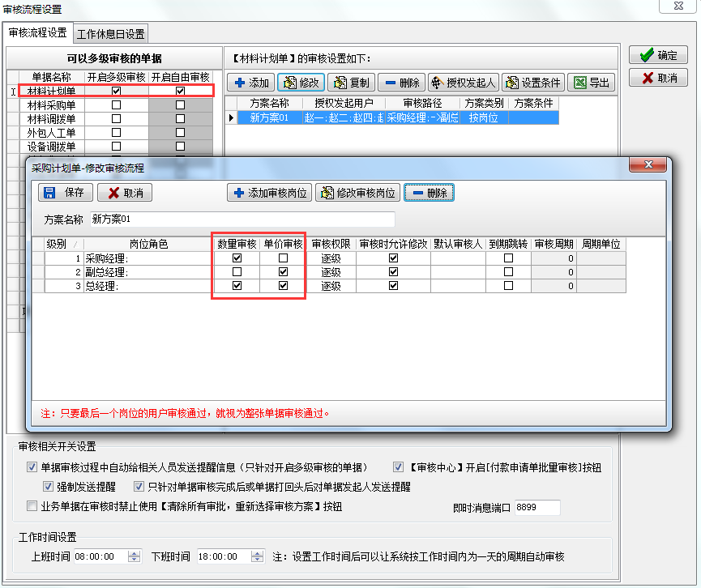This screenshot has width=701, height=588.
Task: Click the 添加 button with plus icon
Action: pos(250,83)
